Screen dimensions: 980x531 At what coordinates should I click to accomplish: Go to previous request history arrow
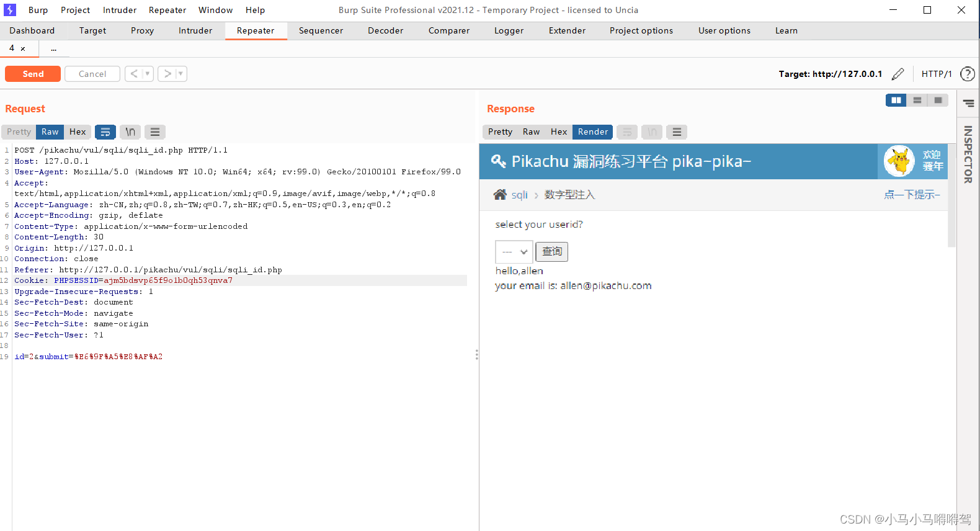tap(134, 74)
